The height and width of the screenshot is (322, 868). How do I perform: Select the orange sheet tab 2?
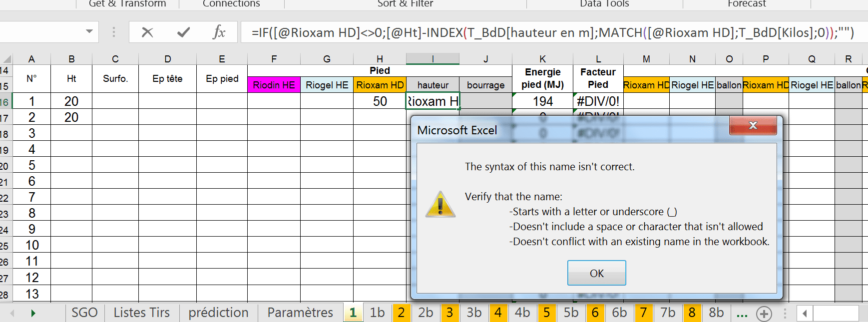(401, 313)
